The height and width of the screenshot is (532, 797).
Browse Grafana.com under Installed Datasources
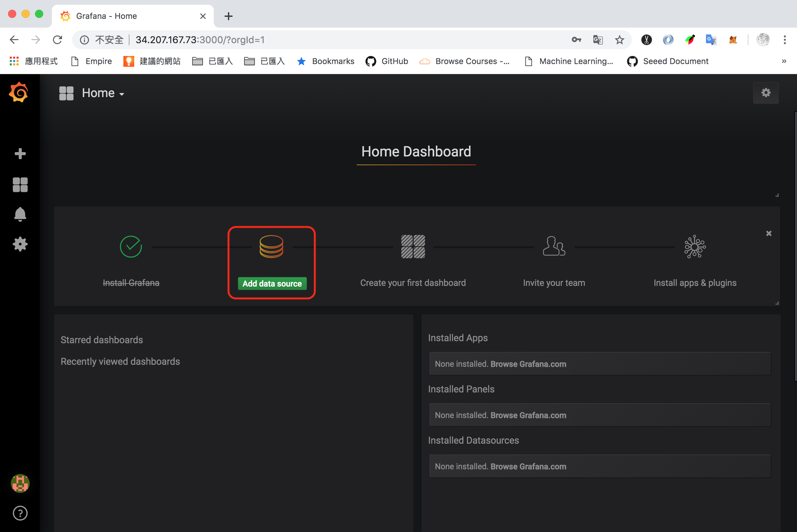click(528, 467)
